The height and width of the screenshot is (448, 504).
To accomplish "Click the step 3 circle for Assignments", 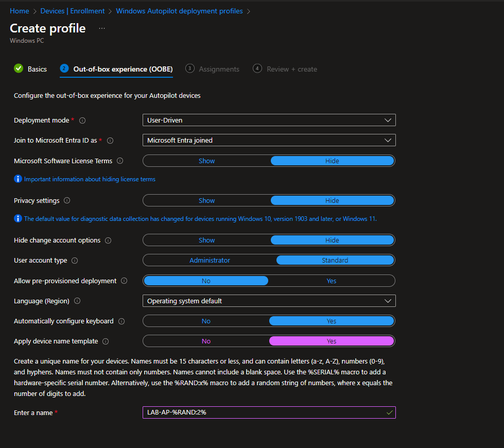I will click(189, 68).
